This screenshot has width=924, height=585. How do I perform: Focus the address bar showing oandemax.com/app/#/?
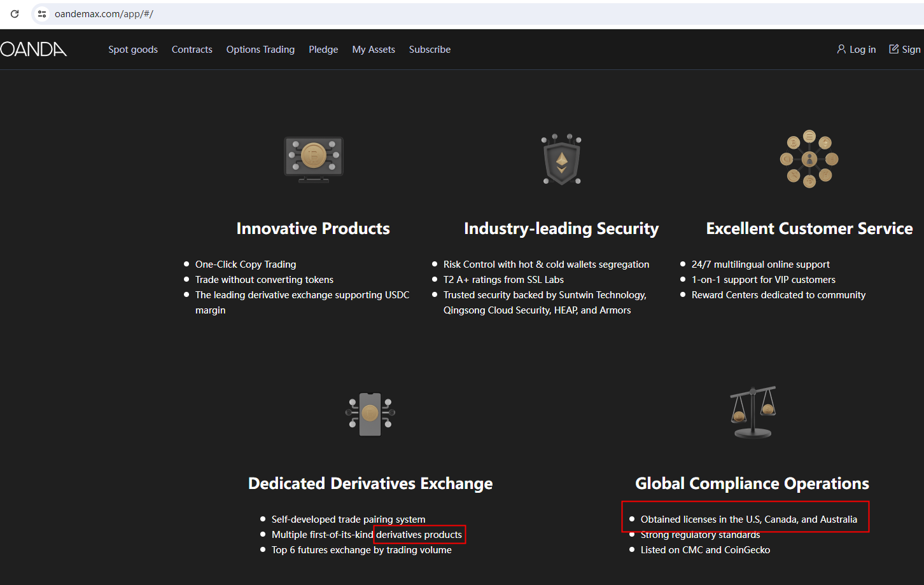click(477, 14)
